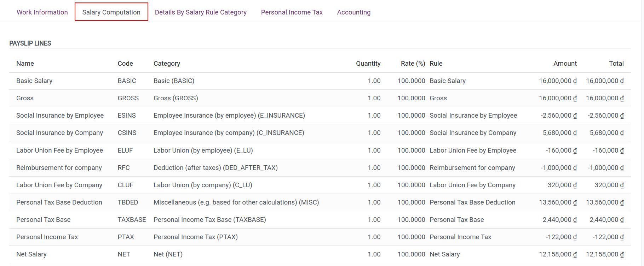Switch to the Accounting tab

click(x=354, y=12)
